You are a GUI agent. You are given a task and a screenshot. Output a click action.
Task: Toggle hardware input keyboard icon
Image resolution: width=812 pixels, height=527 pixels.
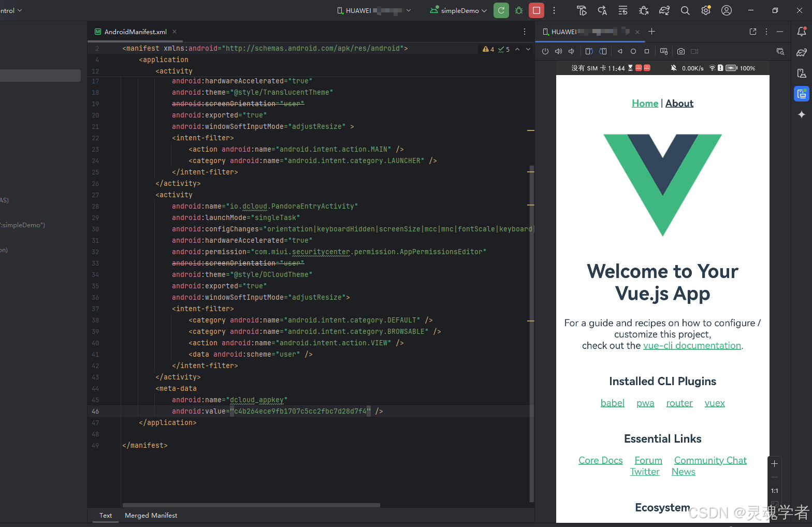[x=664, y=51]
